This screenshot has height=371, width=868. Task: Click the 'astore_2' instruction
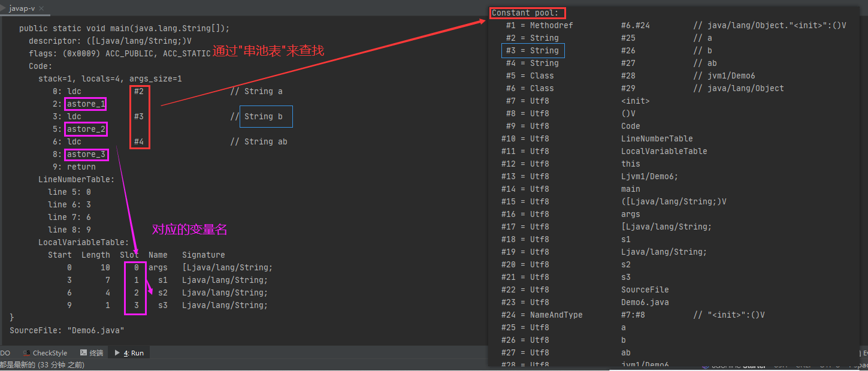point(86,129)
